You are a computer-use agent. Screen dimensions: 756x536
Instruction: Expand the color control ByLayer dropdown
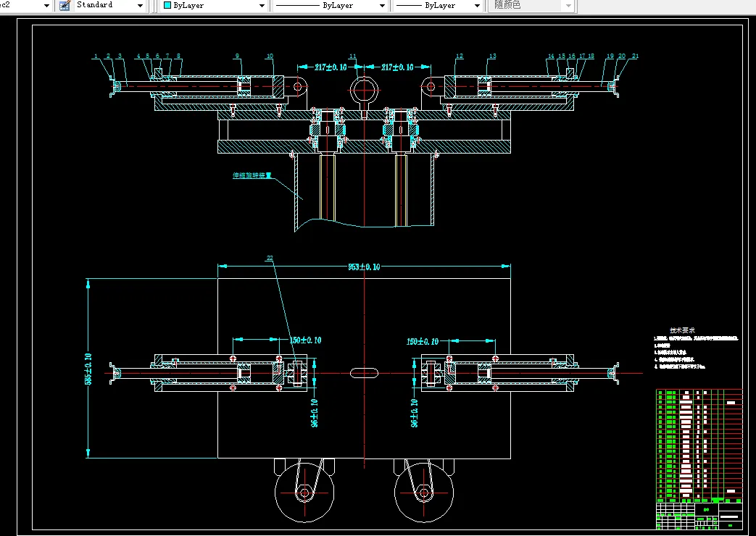pyautogui.click(x=262, y=5)
